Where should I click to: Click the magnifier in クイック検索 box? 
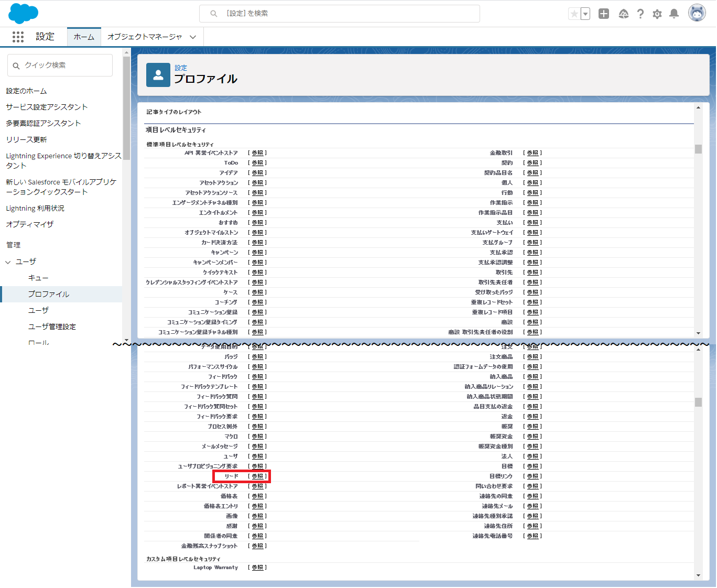pyautogui.click(x=16, y=66)
